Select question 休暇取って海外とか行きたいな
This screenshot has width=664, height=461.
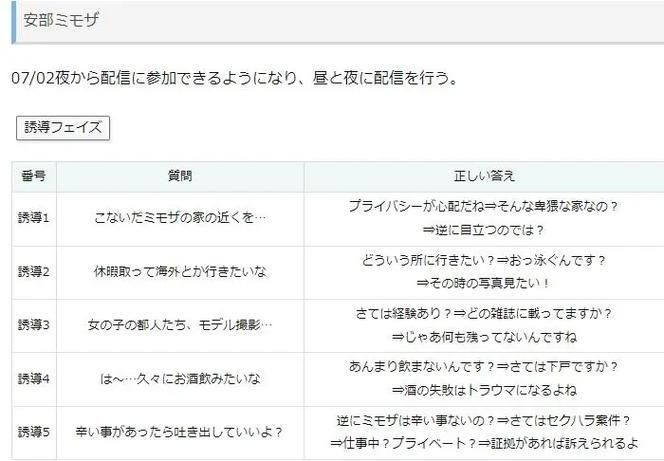[x=180, y=271]
